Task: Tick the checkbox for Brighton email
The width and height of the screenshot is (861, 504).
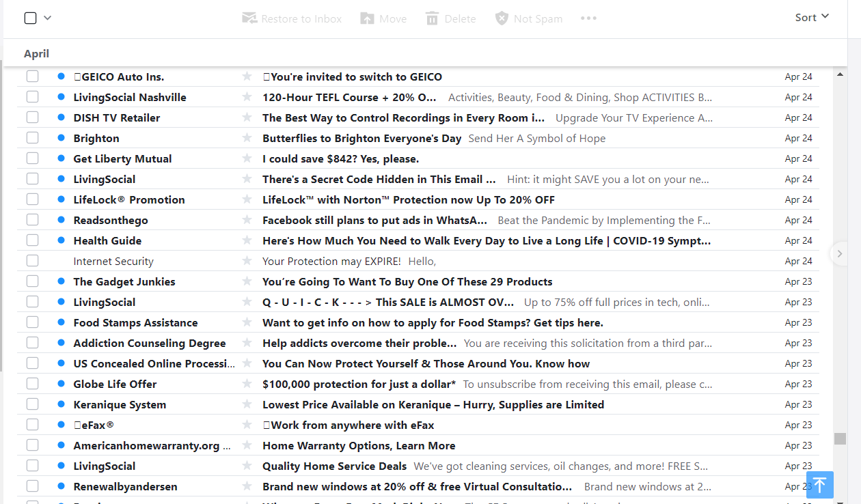Action: [32, 138]
